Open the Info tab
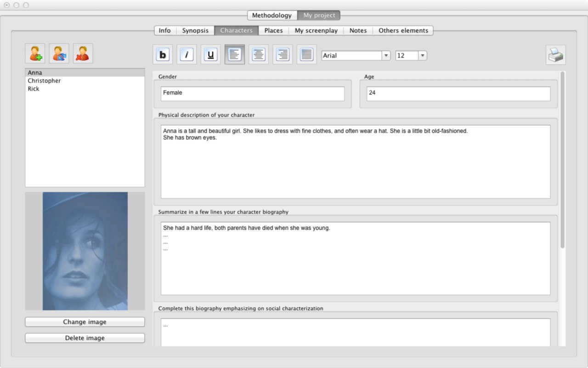 (165, 30)
